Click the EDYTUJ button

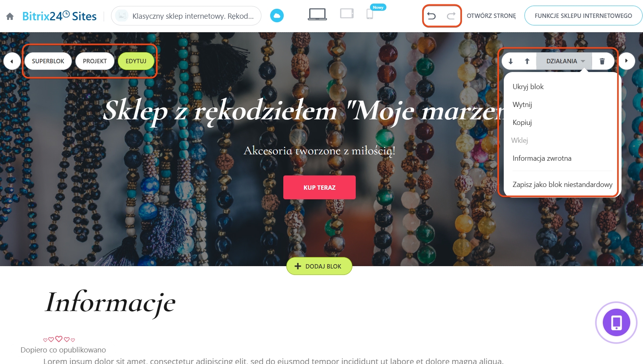[x=136, y=61]
